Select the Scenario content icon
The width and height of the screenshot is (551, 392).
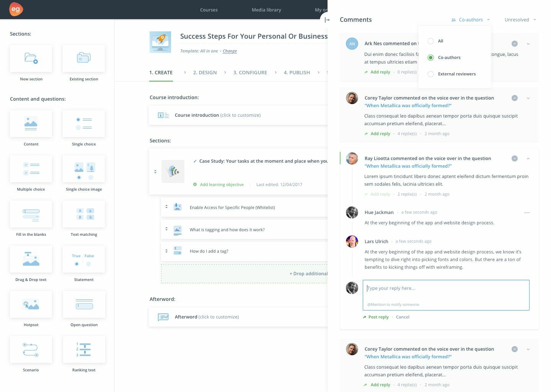tap(31, 350)
